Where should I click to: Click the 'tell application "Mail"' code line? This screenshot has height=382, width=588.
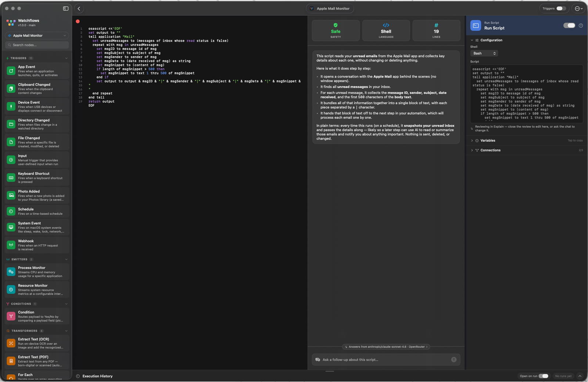point(111,37)
